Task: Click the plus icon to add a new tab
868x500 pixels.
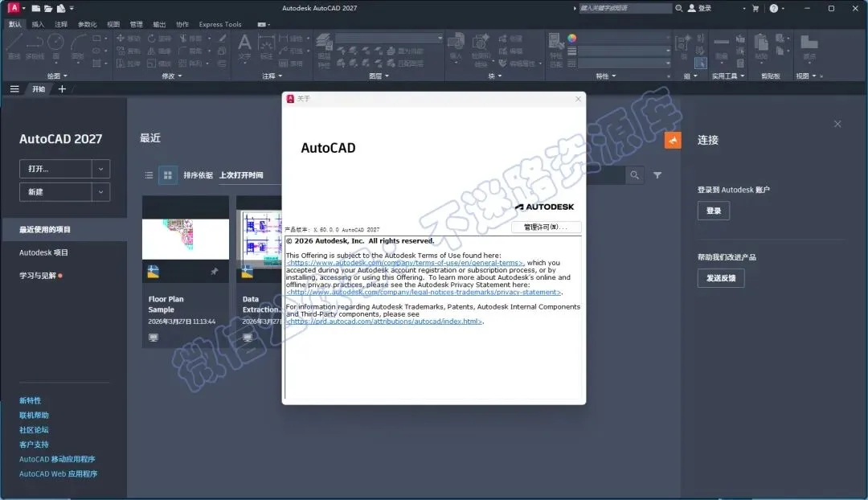Action: (62, 89)
